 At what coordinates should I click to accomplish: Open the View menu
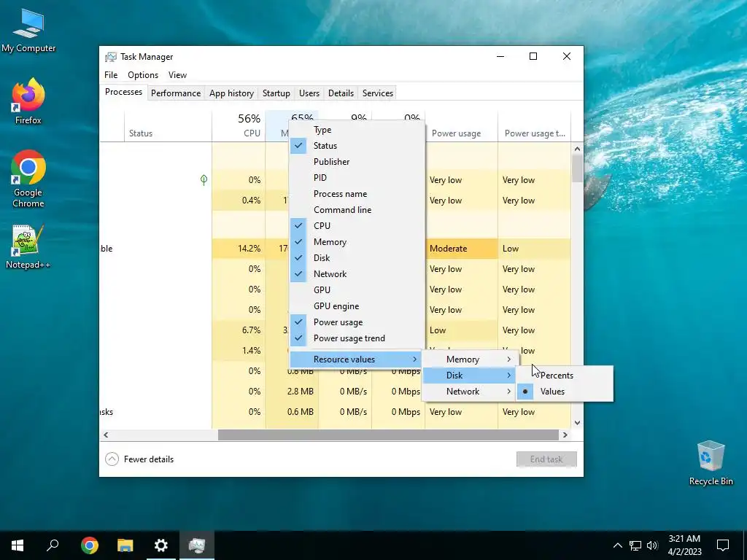point(177,75)
